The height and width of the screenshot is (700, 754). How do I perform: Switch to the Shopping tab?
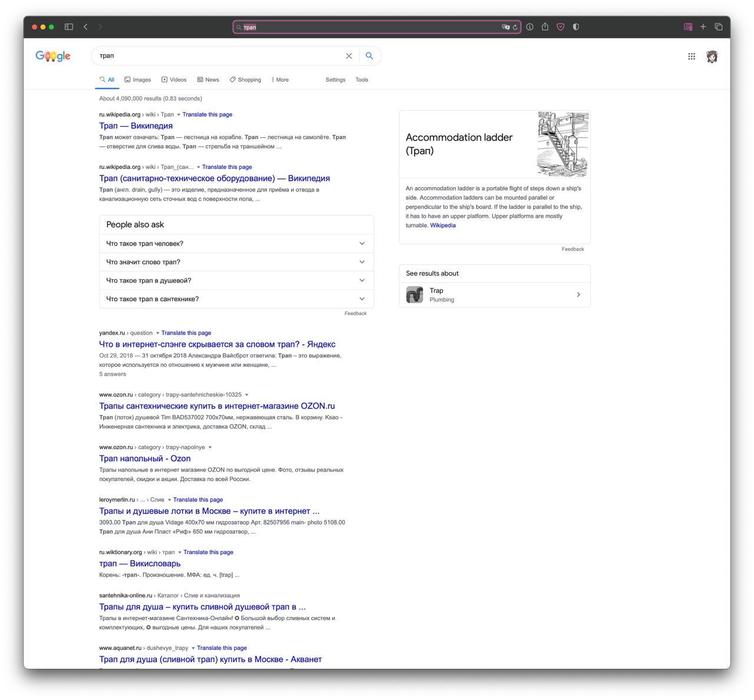pos(245,79)
